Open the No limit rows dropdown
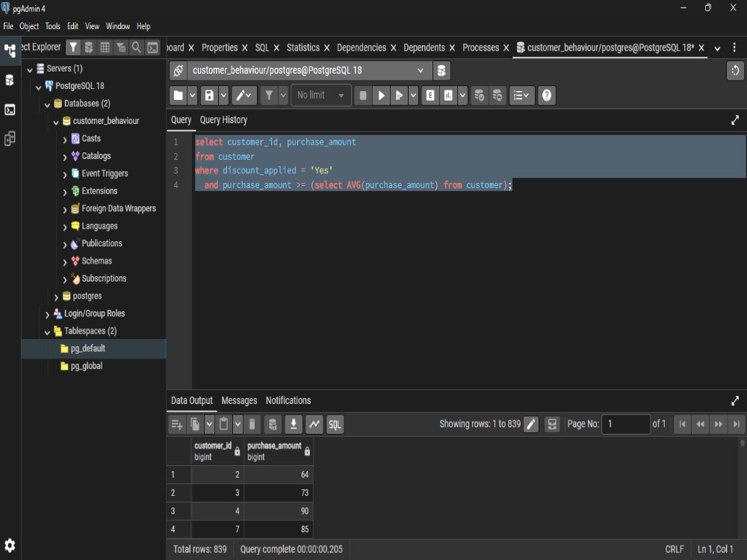This screenshot has width=747, height=560. coord(320,96)
